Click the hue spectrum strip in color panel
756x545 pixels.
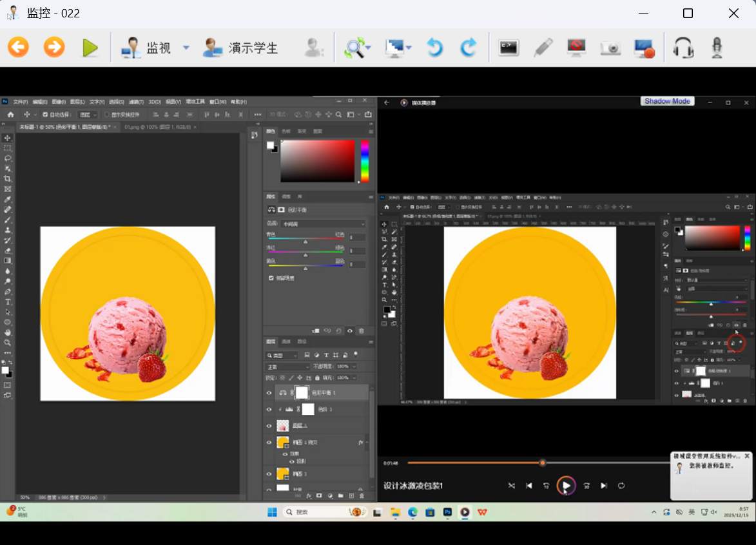pos(365,161)
